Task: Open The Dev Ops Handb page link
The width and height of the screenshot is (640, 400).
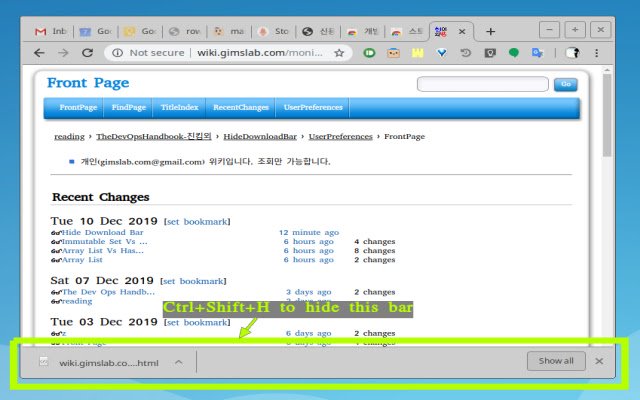Action: pos(108,292)
